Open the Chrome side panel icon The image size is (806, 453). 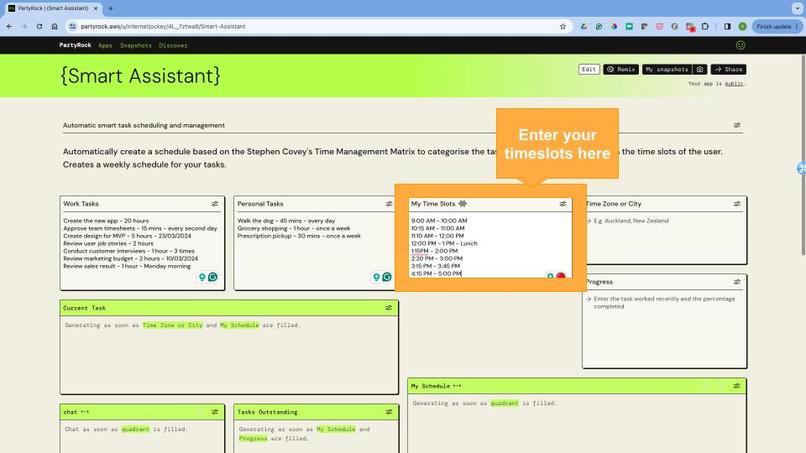pos(727,26)
